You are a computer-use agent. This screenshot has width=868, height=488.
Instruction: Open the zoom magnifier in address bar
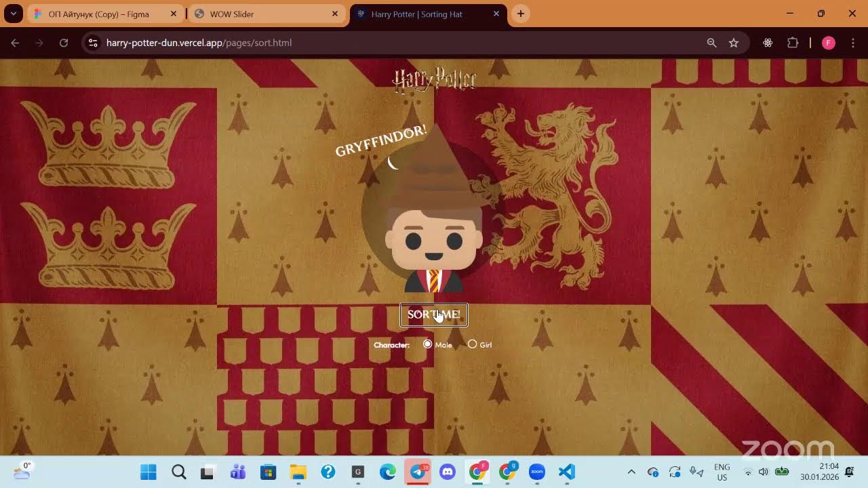click(x=711, y=43)
